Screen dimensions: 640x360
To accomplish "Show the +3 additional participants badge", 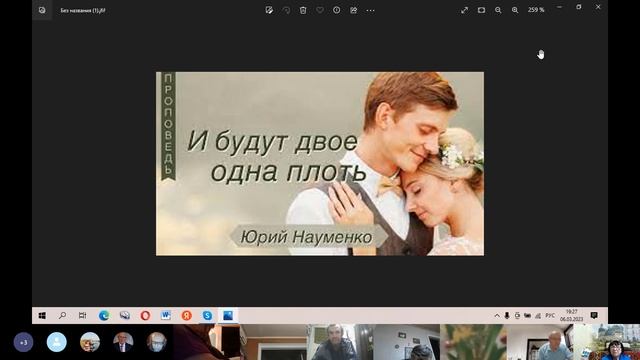I will (23, 342).
